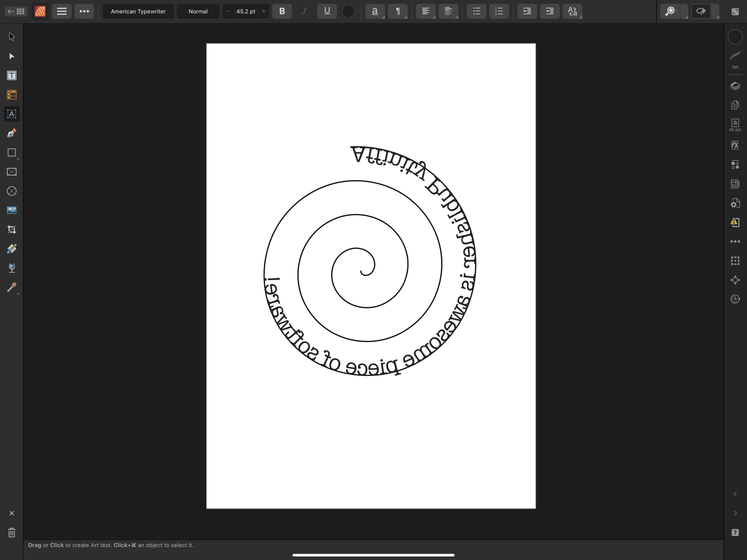The height and width of the screenshot is (560, 747).
Task: Select the Node tool
Action: pyautogui.click(x=11, y=56)
